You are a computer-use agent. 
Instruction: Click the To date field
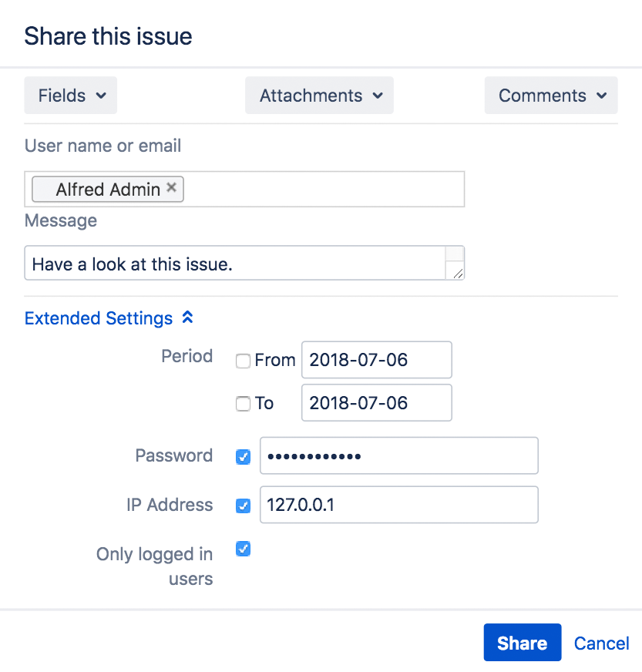click(376, 402)
